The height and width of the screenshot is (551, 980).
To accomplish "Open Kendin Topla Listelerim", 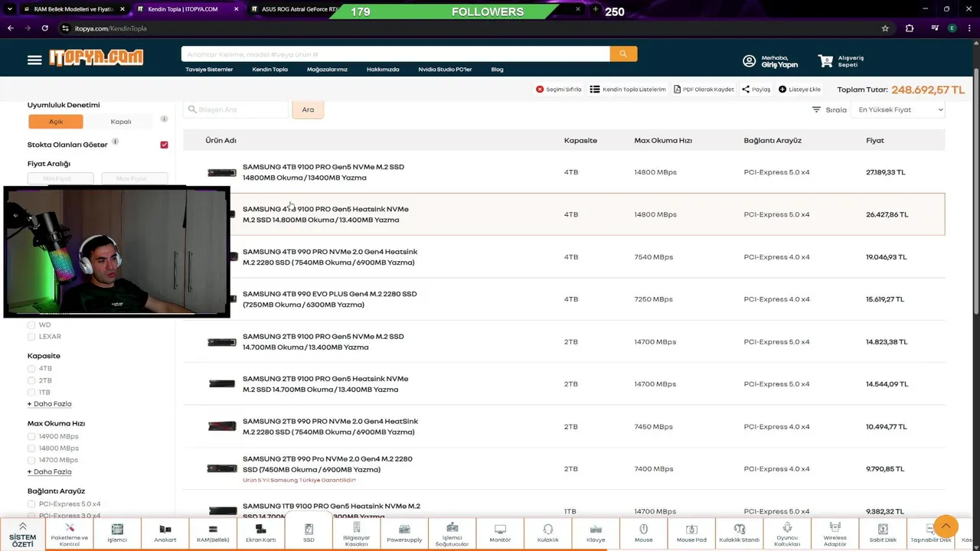I will (628, 90).
